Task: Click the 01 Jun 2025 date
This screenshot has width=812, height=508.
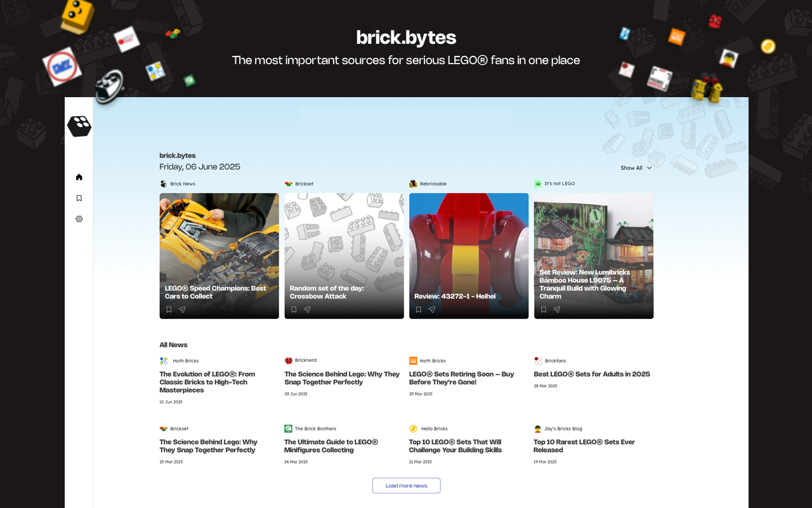Action: tap(171, 402)
